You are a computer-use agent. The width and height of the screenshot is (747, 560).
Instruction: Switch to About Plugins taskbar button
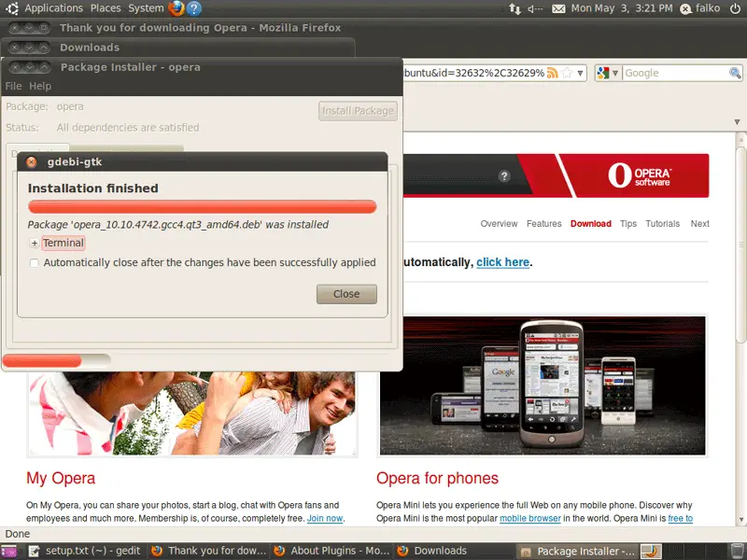pos(331,551)
